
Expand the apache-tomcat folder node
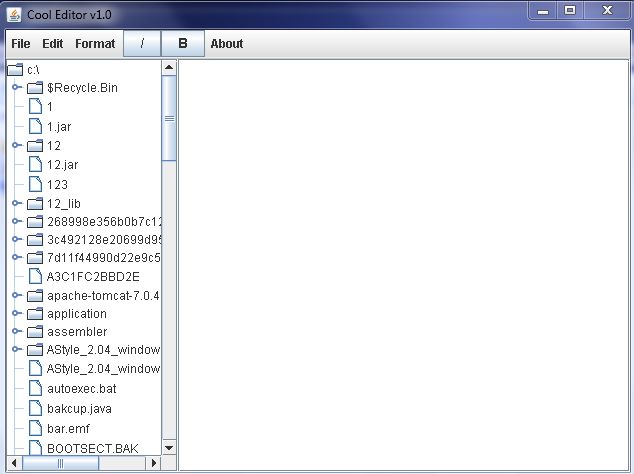click(16, 295)
